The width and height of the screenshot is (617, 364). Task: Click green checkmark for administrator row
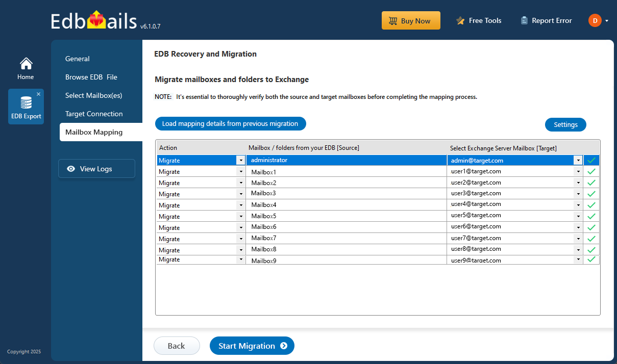point(591,161)
